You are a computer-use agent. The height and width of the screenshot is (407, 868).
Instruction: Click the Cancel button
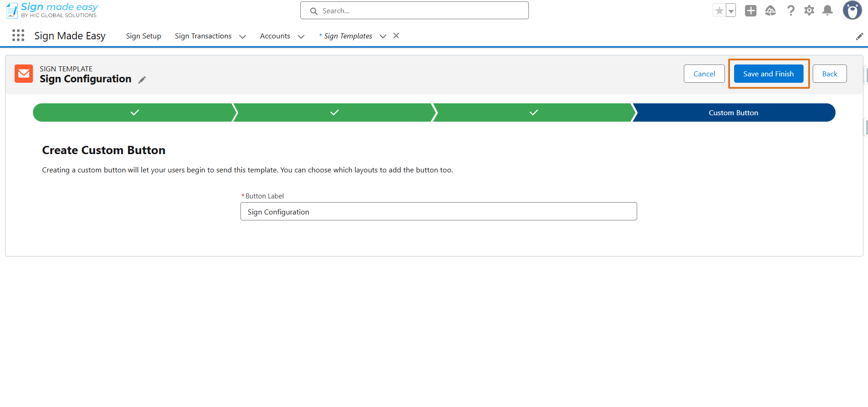pyautogui.click(x=704, y=74)
